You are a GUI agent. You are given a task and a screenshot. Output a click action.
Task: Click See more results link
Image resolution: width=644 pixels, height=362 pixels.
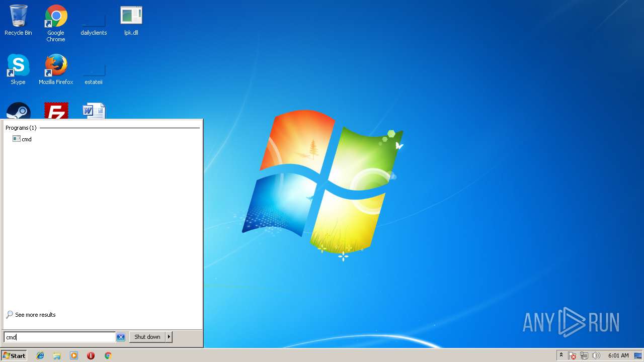click(31, 315)
